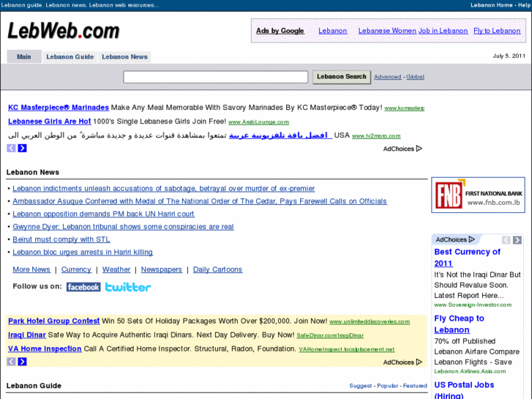Image resolution: width=532 pixels, height=399 pixels.
Task: Open Fly to Lebanon ad link
Action: (x=497, y=31)
